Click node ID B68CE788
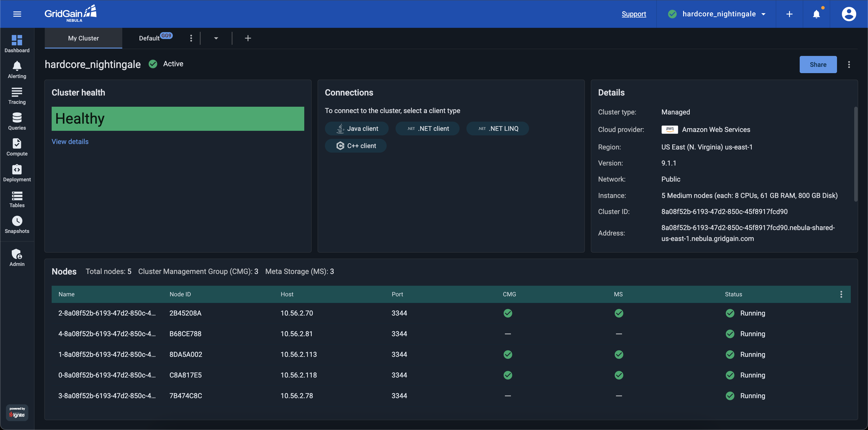868x430 pixels. pyautogui.click(x=185, y=334)
